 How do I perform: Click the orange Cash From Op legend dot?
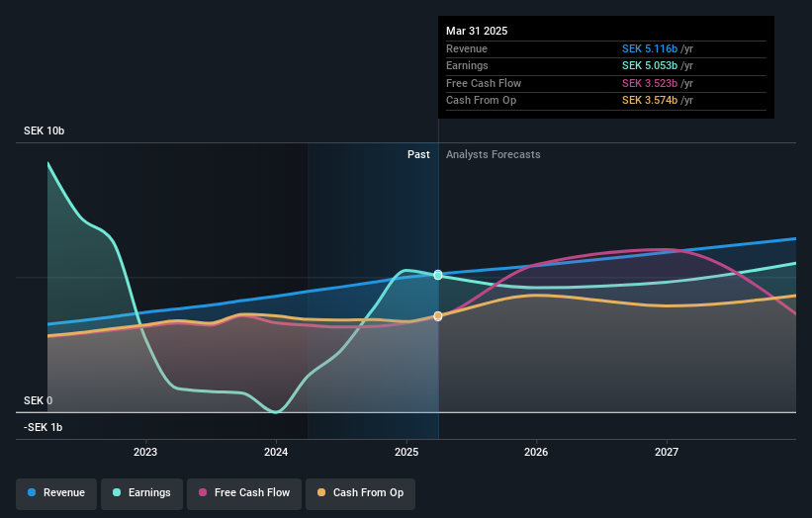[x=321, y=492]
